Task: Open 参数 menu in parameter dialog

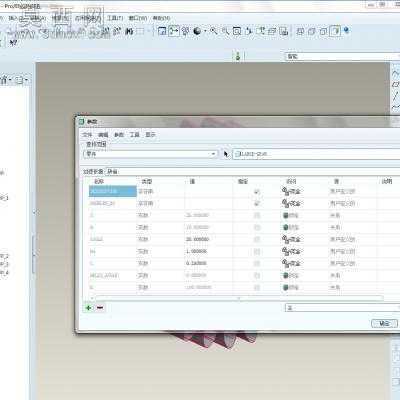Action: coord(119,135)
